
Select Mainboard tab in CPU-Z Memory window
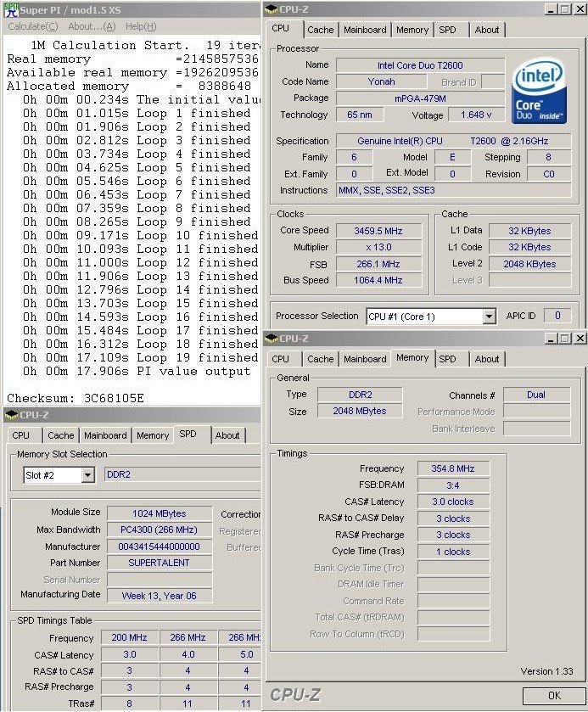[x=365, y=359]
